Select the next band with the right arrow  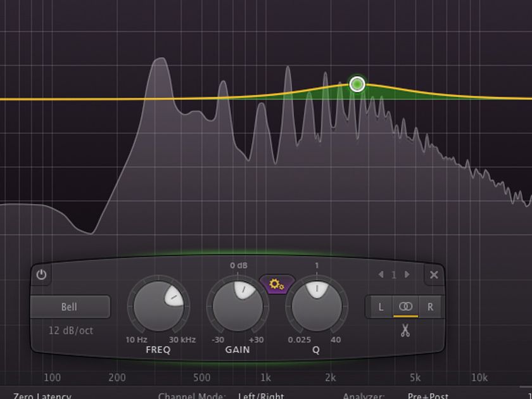point(408,275)
